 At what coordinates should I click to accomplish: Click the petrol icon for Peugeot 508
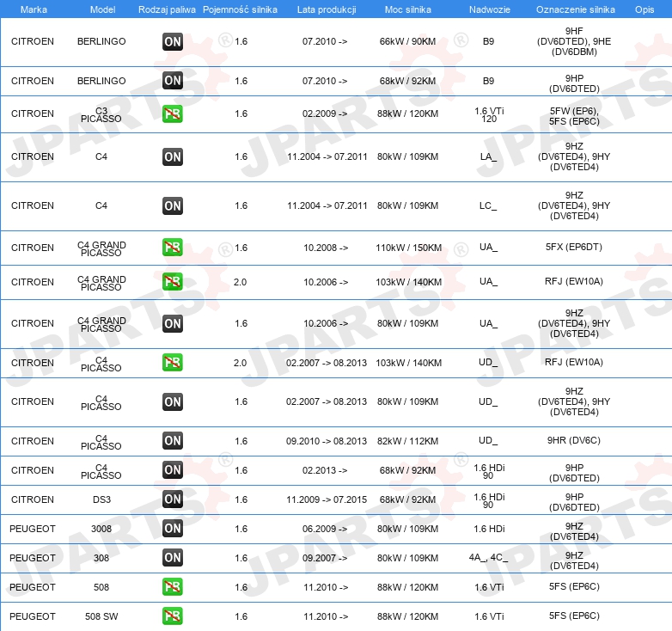point(173,586)
